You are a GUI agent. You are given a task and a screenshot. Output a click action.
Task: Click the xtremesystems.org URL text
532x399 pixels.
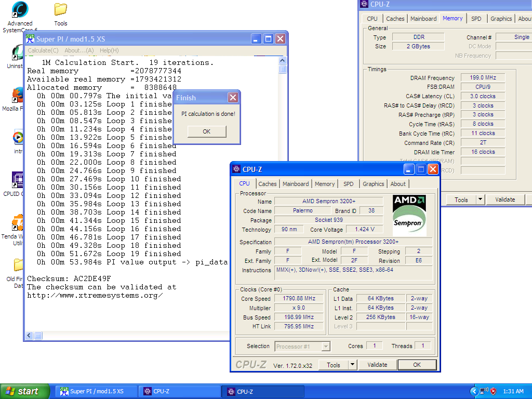95,296
